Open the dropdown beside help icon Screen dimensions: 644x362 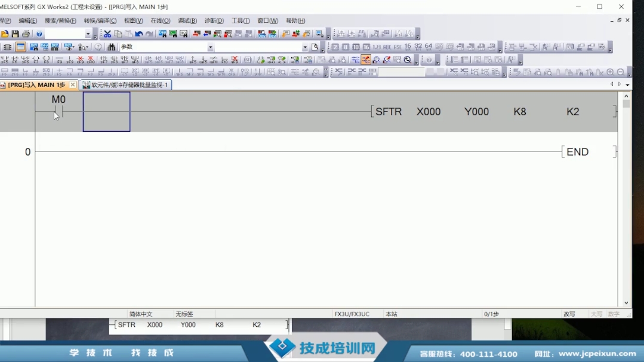point(88,34)
